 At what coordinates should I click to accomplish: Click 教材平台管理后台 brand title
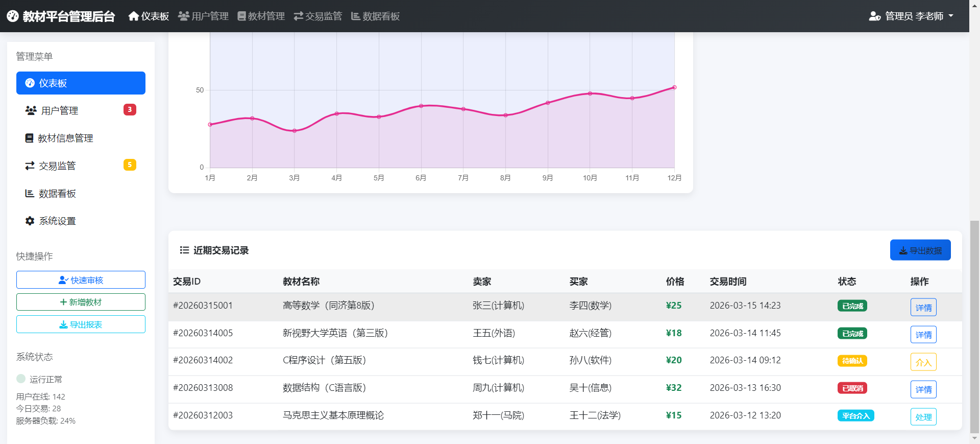[69, 16]
